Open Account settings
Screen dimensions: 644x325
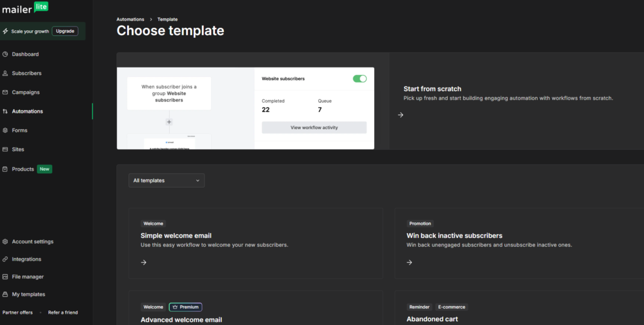pos(33,241)
